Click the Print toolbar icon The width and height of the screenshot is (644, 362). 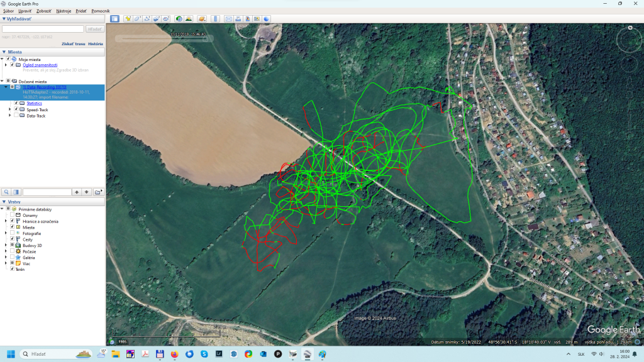[x=238, y=19]
